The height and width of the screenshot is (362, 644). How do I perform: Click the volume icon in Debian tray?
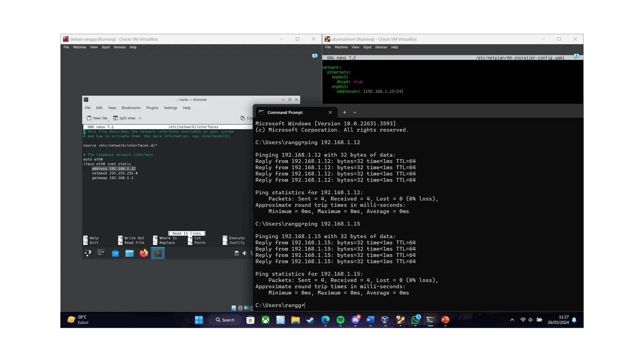245,253
